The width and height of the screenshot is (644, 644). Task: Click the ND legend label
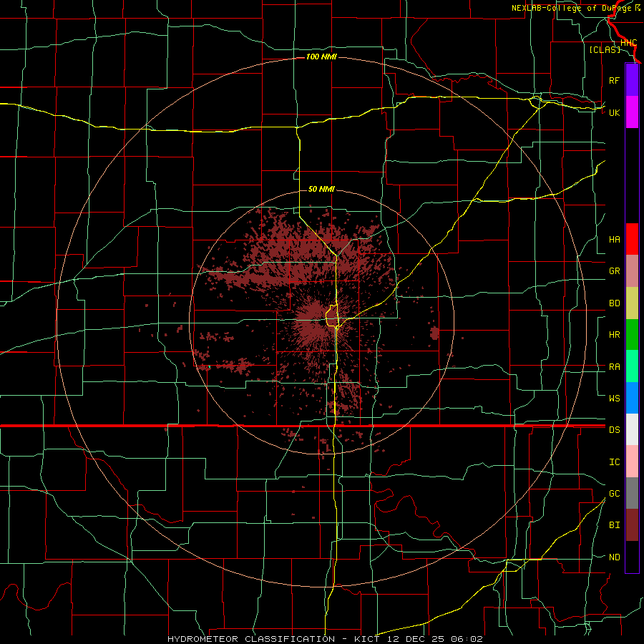(614, 557)
